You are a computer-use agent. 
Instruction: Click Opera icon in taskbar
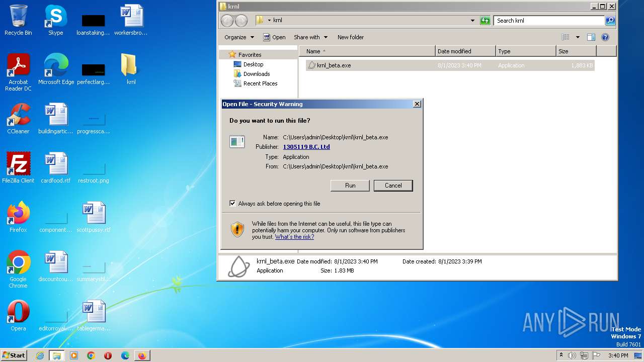pyautogui.click(x=108, y=355)
